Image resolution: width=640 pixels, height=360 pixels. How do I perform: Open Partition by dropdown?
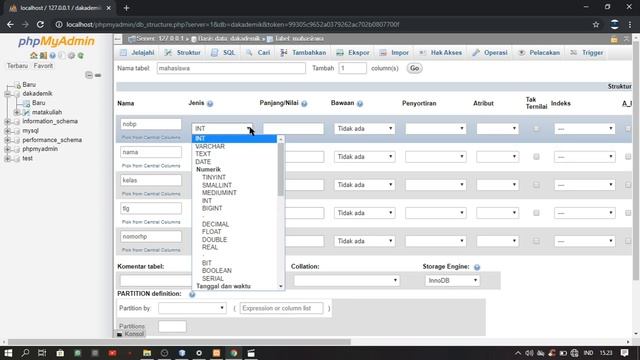(192, 308)
